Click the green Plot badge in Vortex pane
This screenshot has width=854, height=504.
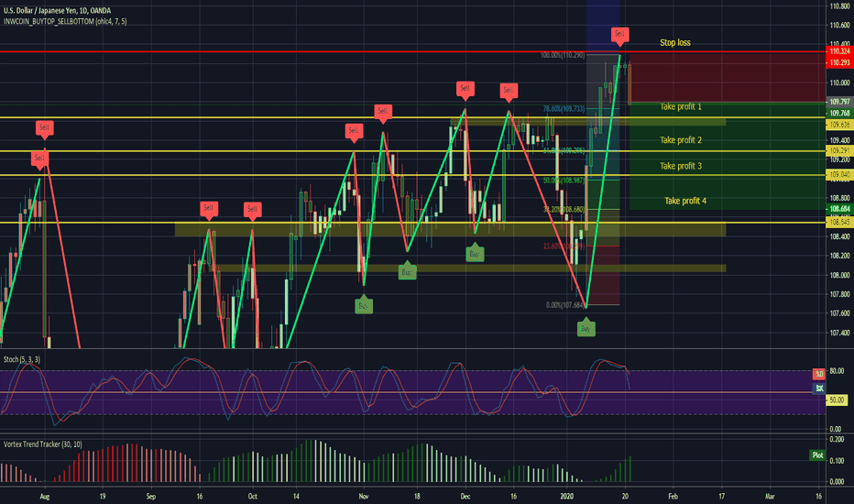point(816,455)
